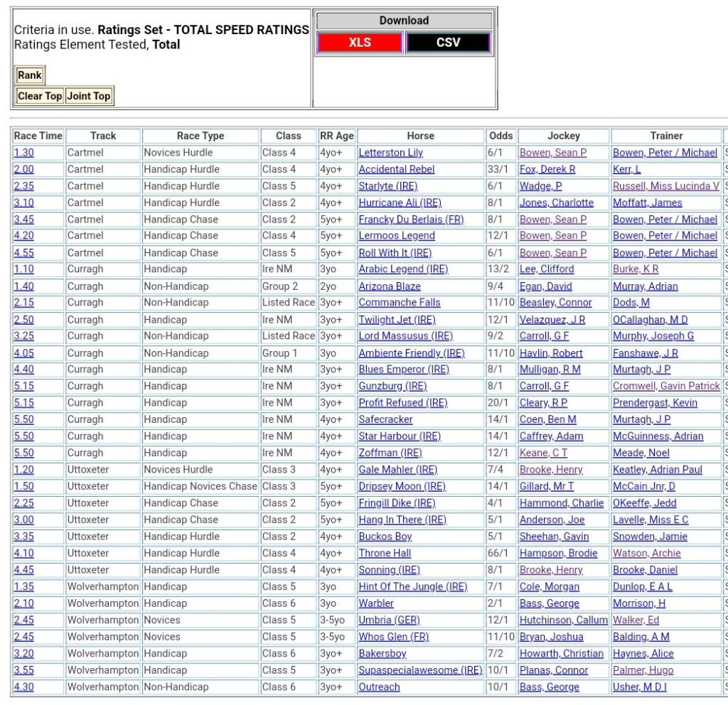This screenshot has height=705, width=728.
Task: Open jockey Hammond, Charlie profile
Action: 562,503
